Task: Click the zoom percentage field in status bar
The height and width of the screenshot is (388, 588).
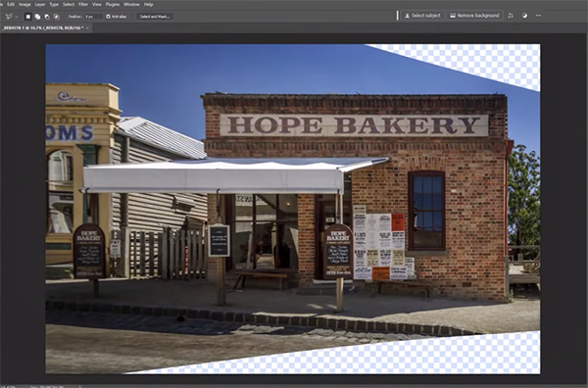Action: coord(8,386)
